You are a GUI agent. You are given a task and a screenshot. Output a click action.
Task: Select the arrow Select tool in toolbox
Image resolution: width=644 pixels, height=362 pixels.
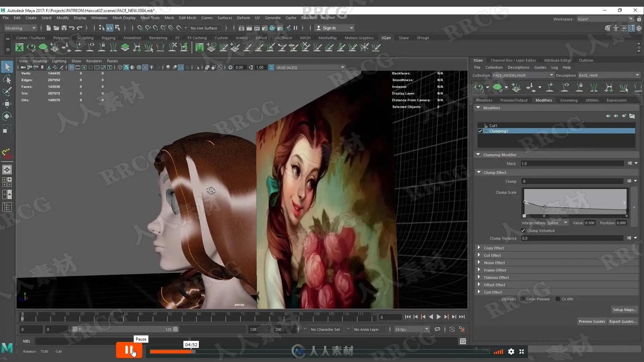coord(7,67)
